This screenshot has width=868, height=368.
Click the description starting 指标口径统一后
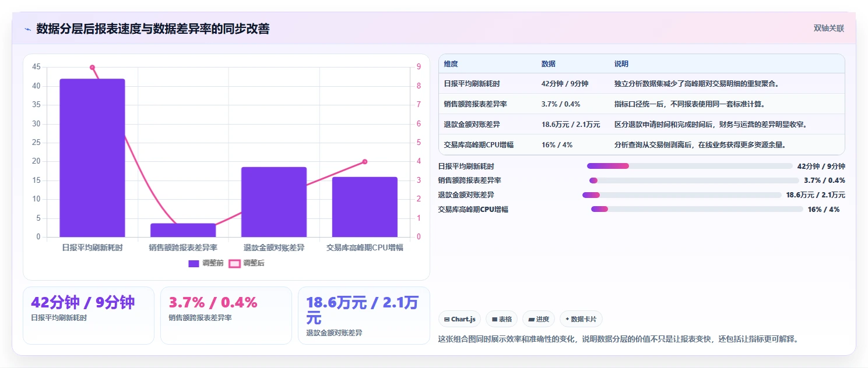pos(690,104)
